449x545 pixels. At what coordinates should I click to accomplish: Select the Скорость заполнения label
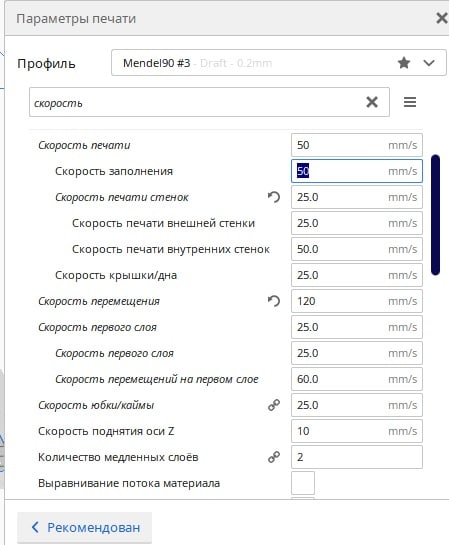coord(114,171)
